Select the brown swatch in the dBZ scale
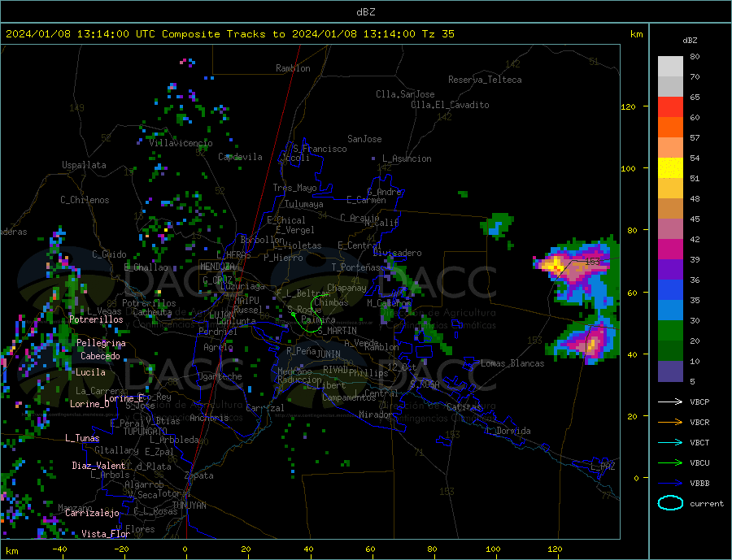The image size is (732, 560). click(670, 209)
